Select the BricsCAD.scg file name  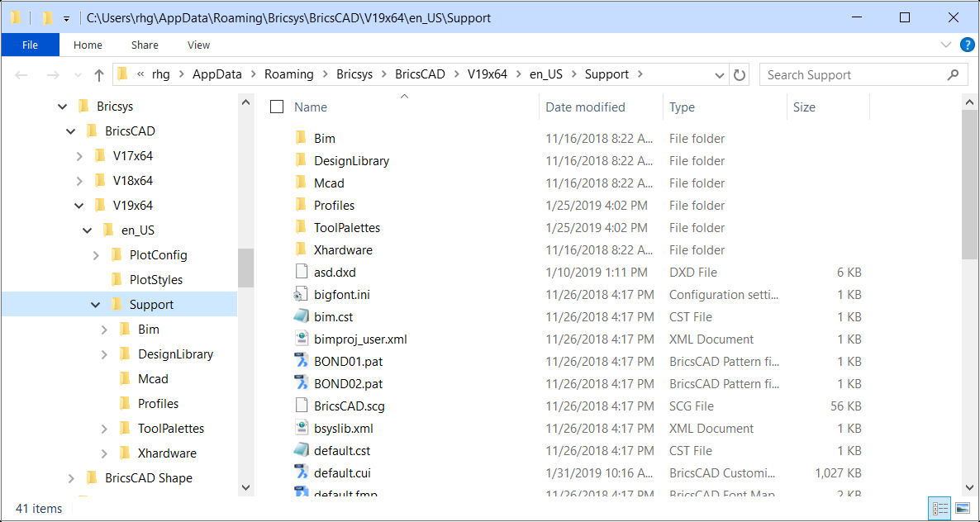pos(349,406)
